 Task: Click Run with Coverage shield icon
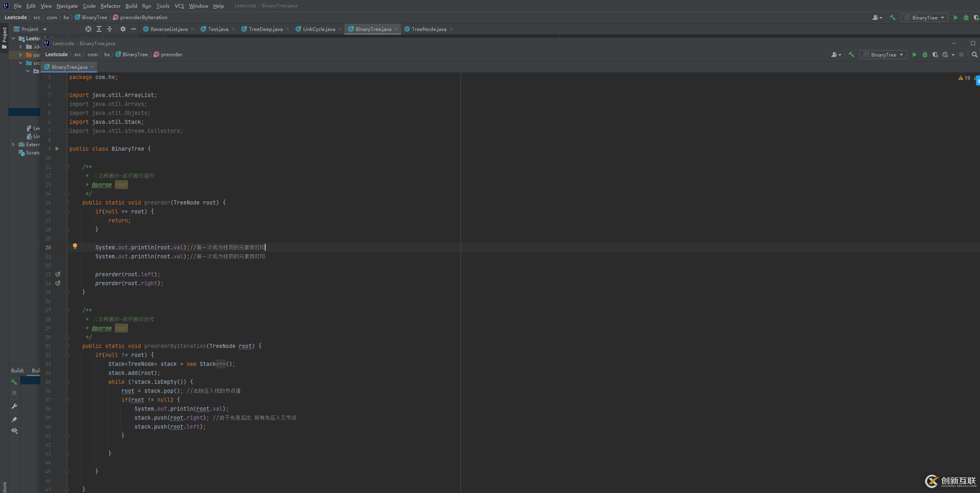click(x=935, y=55)
